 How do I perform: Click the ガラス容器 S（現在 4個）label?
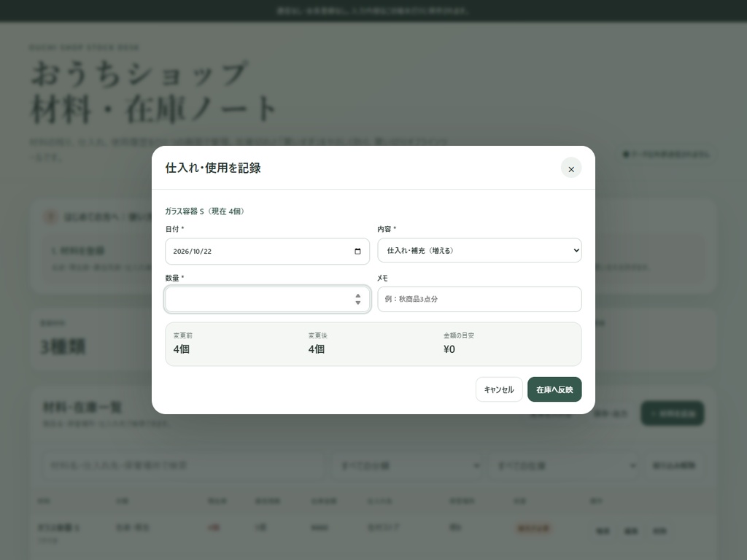point(204,211)
